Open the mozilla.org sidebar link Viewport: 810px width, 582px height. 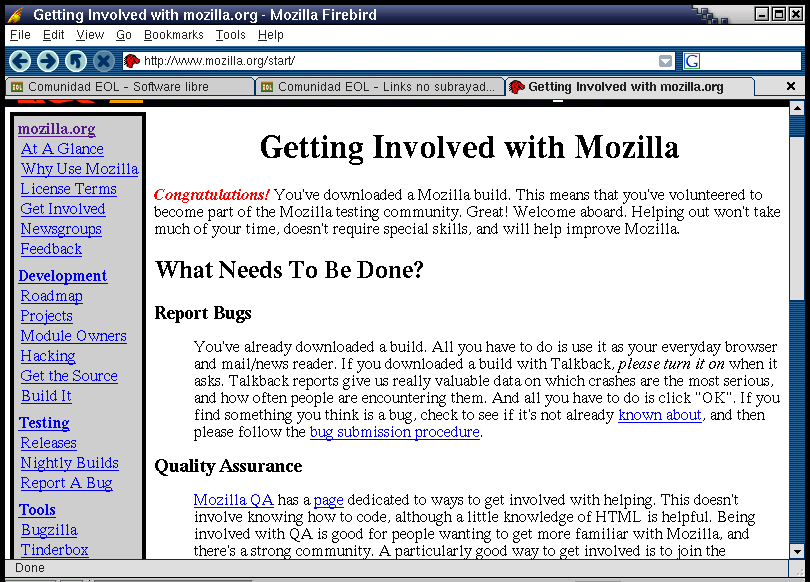(57, 129)
